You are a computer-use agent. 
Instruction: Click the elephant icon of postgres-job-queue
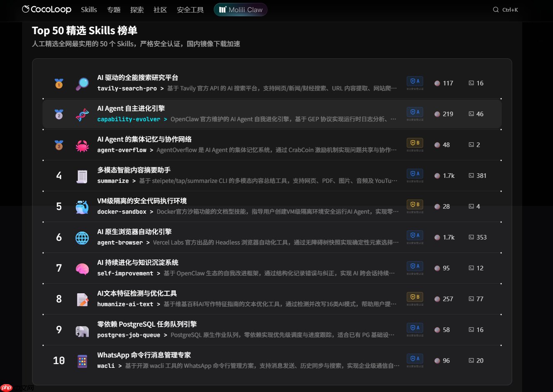click(x=82, y=330)
